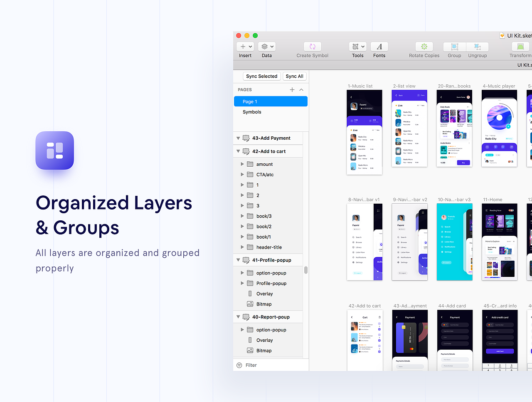Click the 41-Profile-popup artboard icon
The height and width of the screenshot is (402, 532).
click(246, 260)
